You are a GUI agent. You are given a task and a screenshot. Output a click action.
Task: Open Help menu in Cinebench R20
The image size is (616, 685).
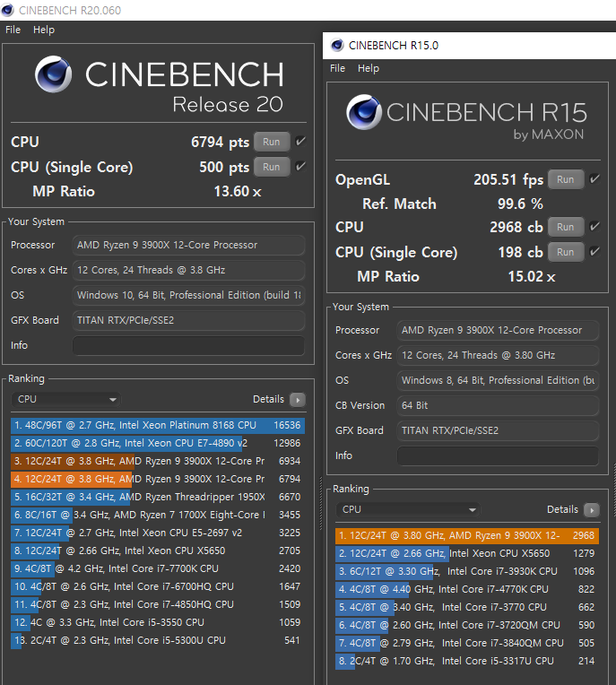point(44,30)
